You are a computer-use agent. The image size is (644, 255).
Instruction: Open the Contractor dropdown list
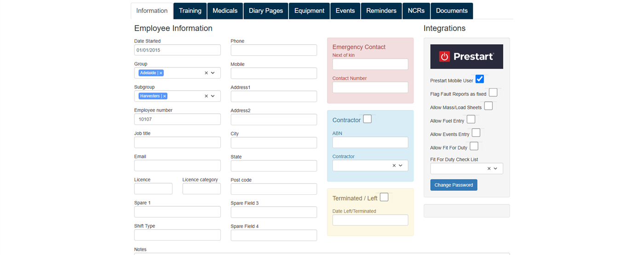coord(401,166)
